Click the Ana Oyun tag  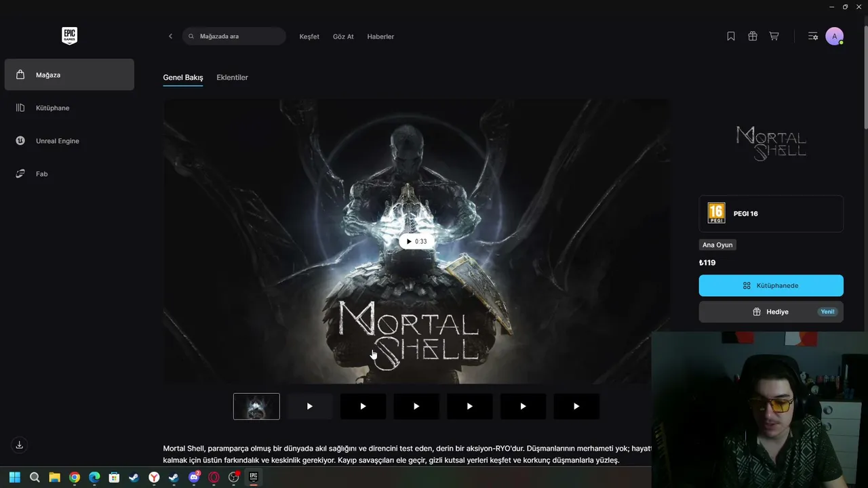(x=717, y=245)
